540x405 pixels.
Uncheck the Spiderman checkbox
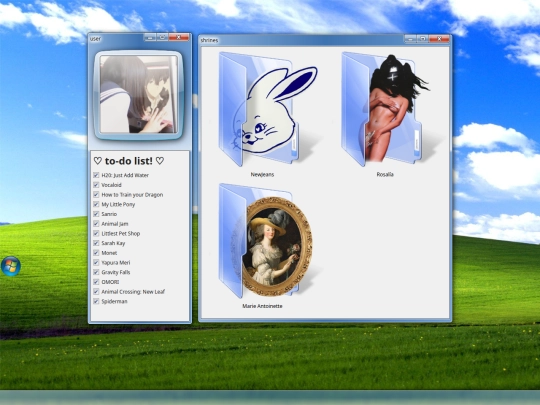tap(96, 301)
